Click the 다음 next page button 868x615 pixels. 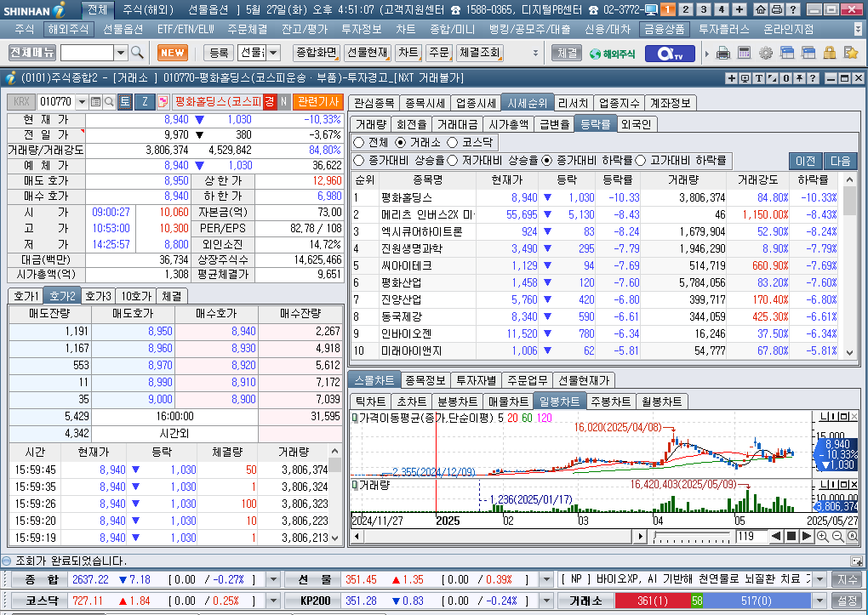pos(840,161)
